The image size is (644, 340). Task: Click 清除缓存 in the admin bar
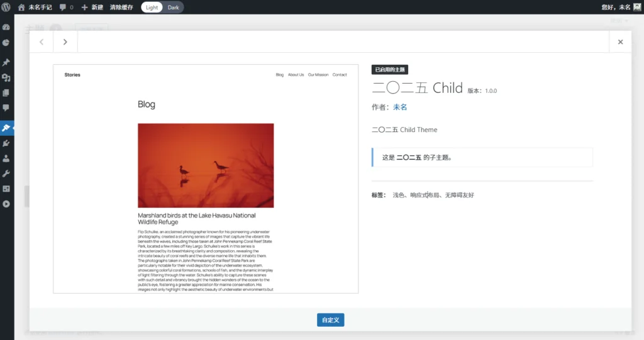pyautogui.click(x=121, y=8)
